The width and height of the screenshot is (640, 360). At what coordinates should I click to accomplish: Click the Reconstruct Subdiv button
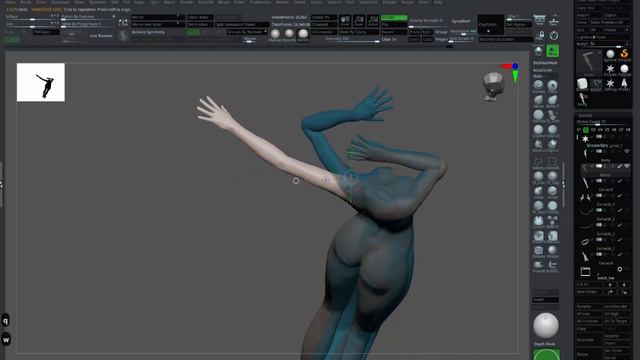tap(505, 40)
